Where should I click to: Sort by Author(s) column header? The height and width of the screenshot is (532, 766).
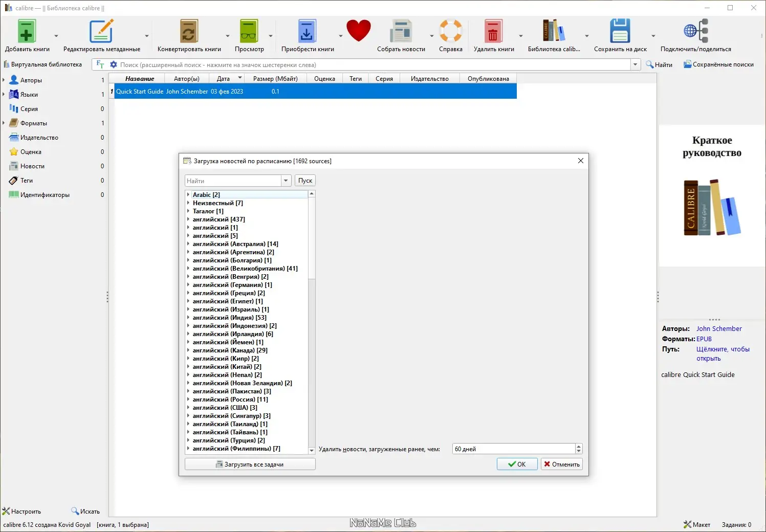(186, 78)
